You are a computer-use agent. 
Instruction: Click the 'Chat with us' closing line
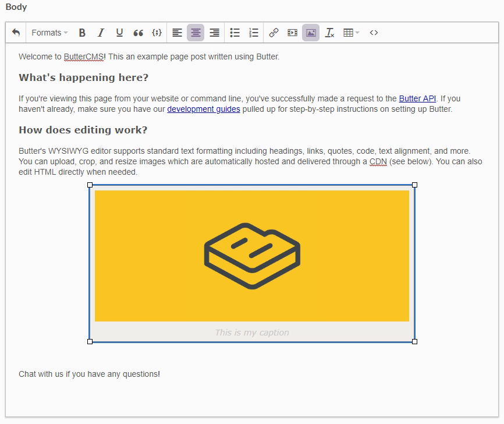point(89,374)
